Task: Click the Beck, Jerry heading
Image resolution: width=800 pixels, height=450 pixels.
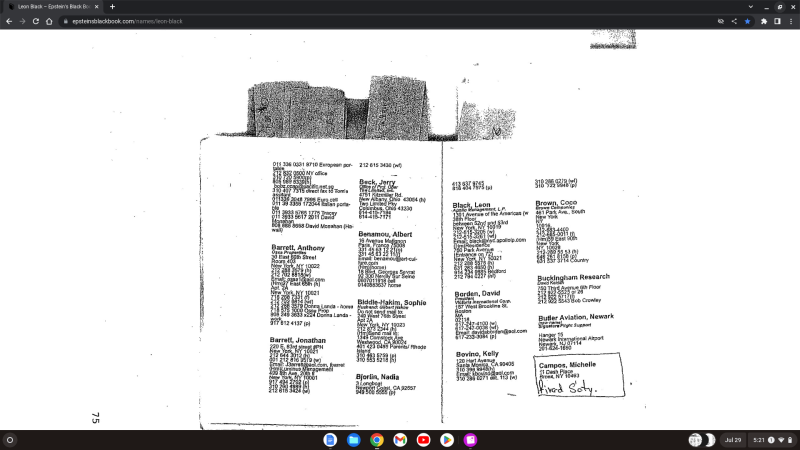Action: click(377, 182)
